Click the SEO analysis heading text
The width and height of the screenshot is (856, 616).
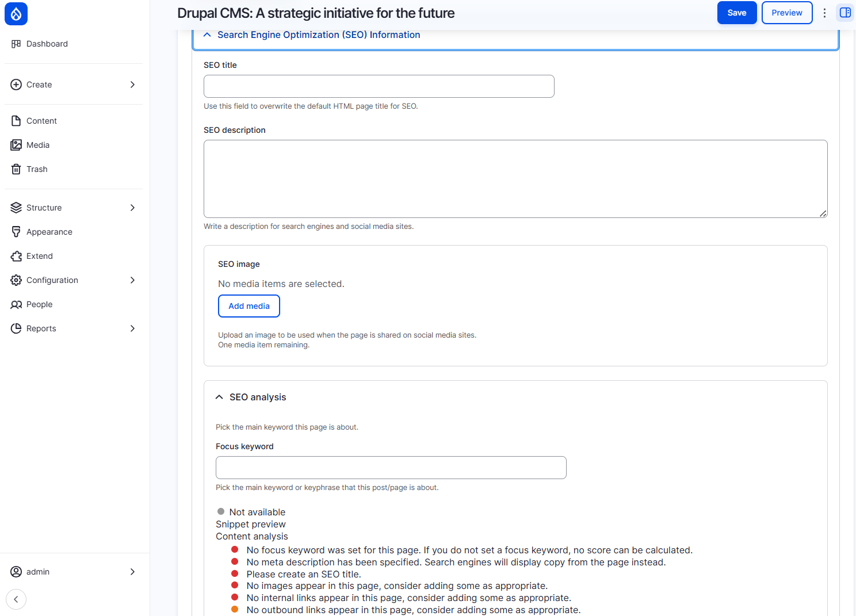(258, 397)
